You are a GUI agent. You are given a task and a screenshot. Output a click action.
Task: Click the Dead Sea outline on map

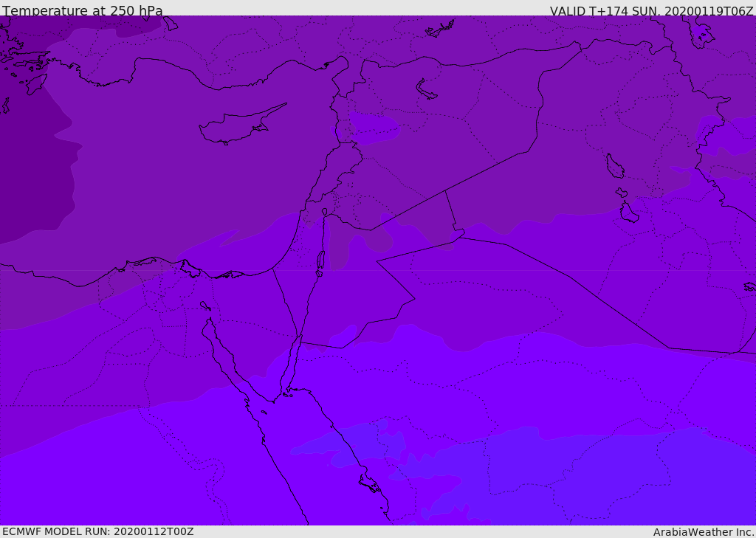[x=320, y=263]
